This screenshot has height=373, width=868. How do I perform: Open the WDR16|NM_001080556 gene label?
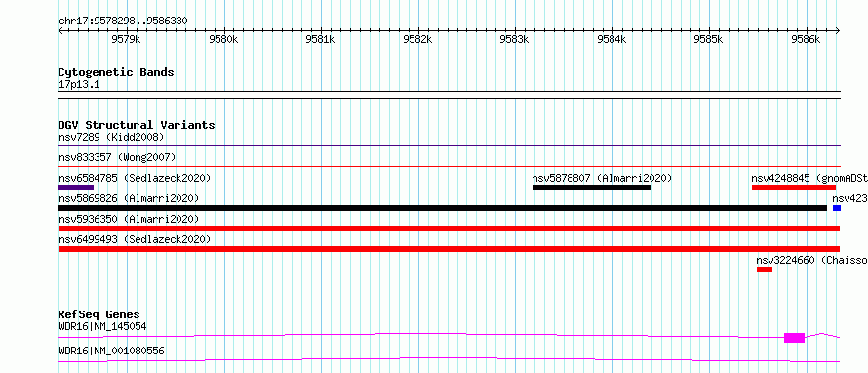click(111, 351)
